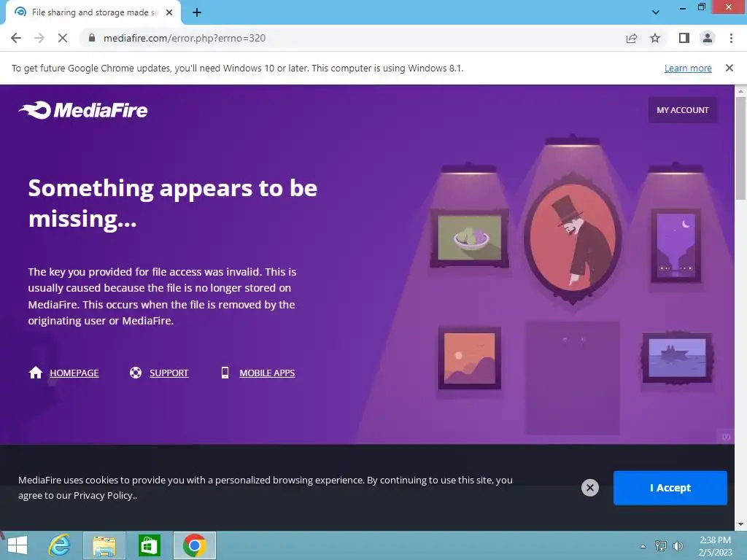
Task: View site info via the padlock icon
Action: [x=92, y=38]
